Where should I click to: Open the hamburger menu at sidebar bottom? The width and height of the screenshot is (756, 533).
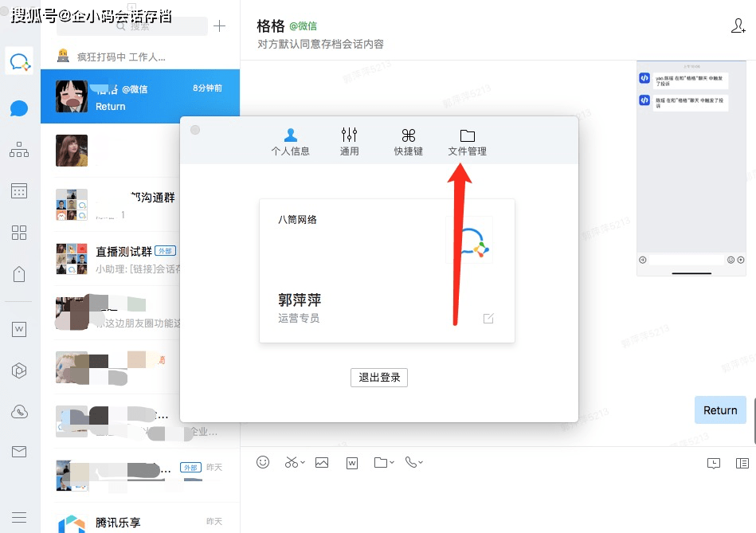click(x=19, y=518)
